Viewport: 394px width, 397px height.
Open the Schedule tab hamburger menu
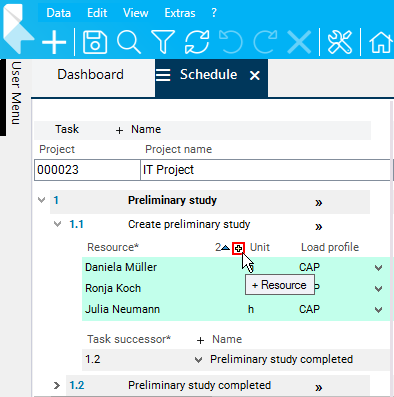[163, 75]
